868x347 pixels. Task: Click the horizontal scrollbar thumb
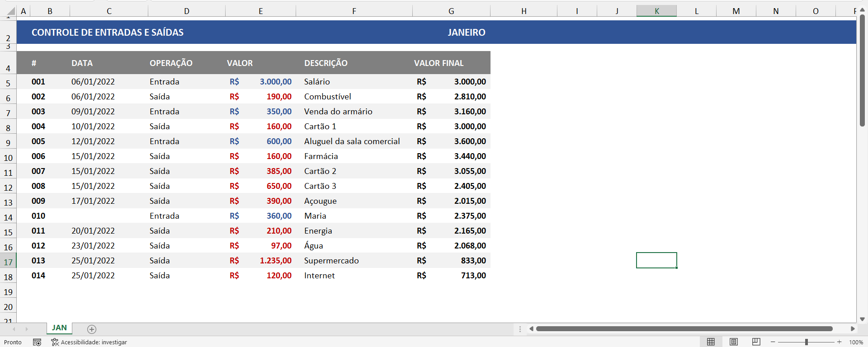point(684,329)
